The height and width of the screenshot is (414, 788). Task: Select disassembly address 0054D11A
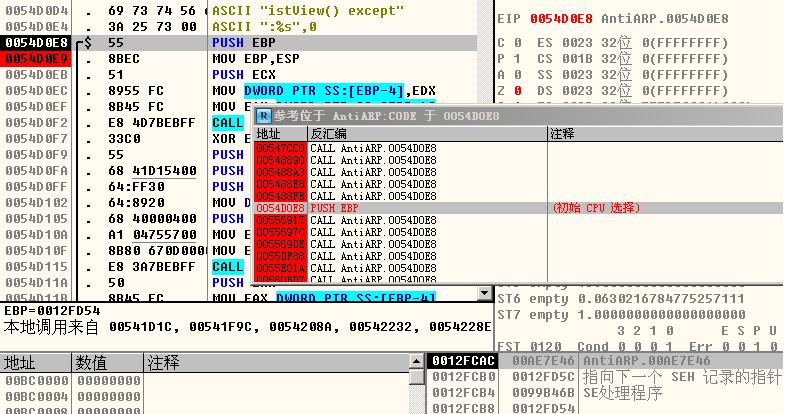(36, 283)
